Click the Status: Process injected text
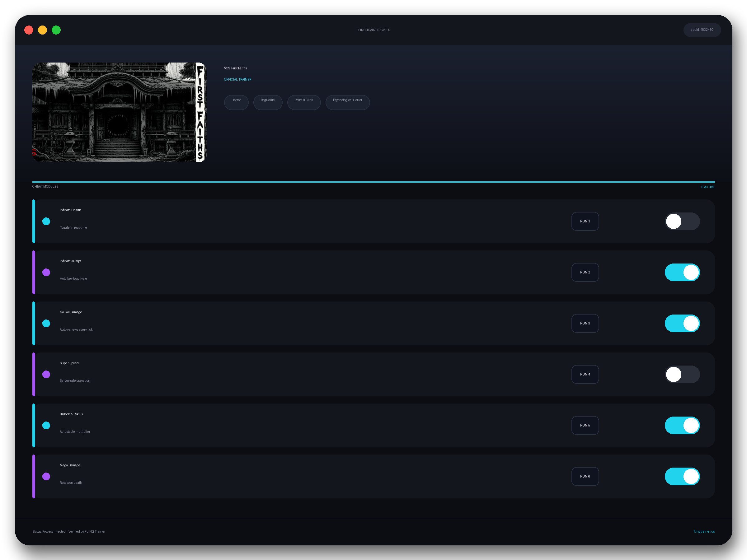Viewport: 747px width, 560px height. [49, 531]
